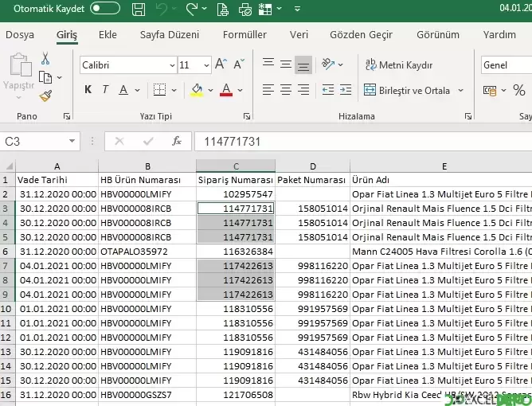Click the Save floppy disk icon
This screenshot has width=532, height=406.
pos(139,9)
